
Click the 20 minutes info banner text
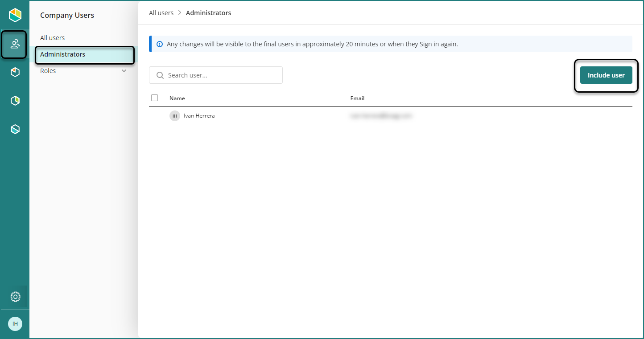coord(312,44)
